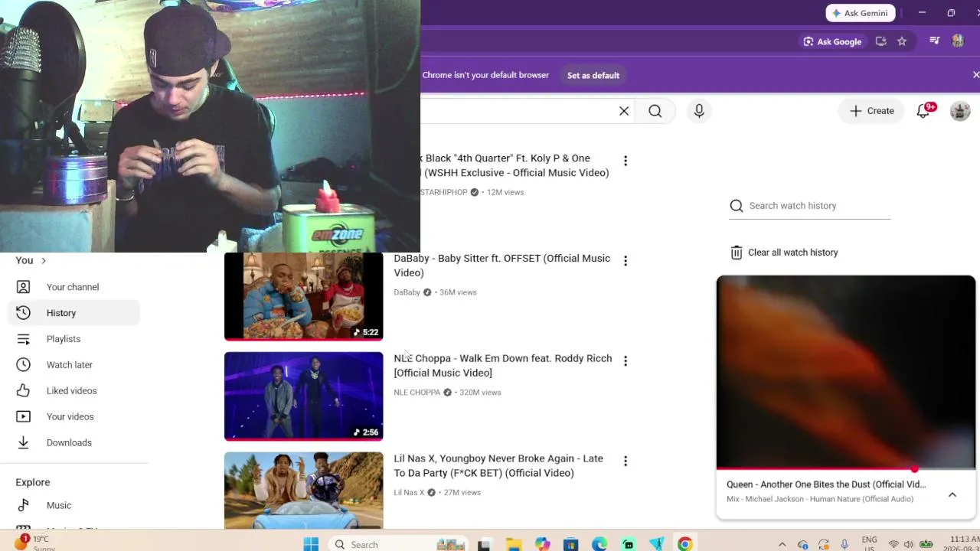
Task: Open the Kodak Black 4th Quarter title
Action: click(x=514, y=165)
